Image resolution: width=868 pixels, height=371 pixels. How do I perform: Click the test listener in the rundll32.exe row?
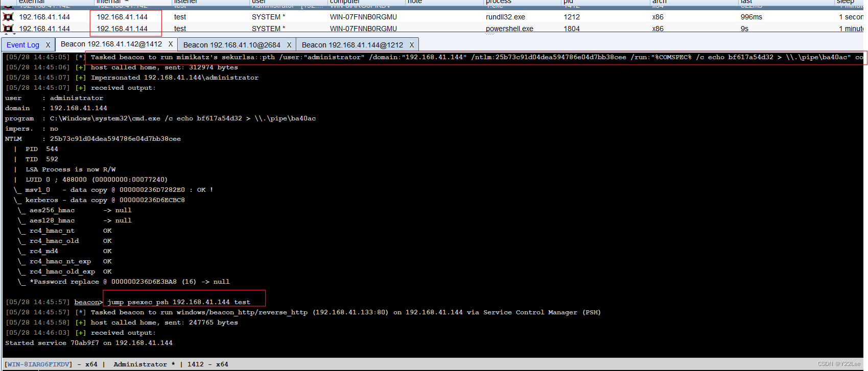180,17
